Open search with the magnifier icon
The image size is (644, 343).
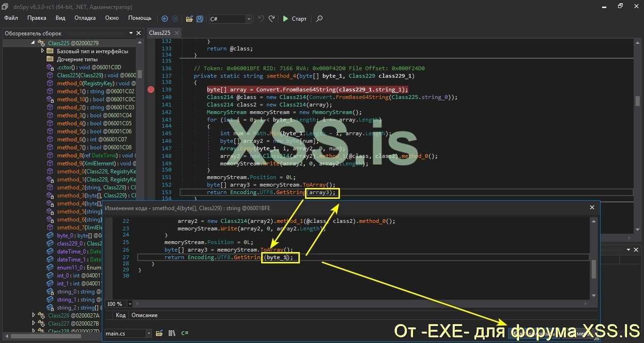coord(319,19)
